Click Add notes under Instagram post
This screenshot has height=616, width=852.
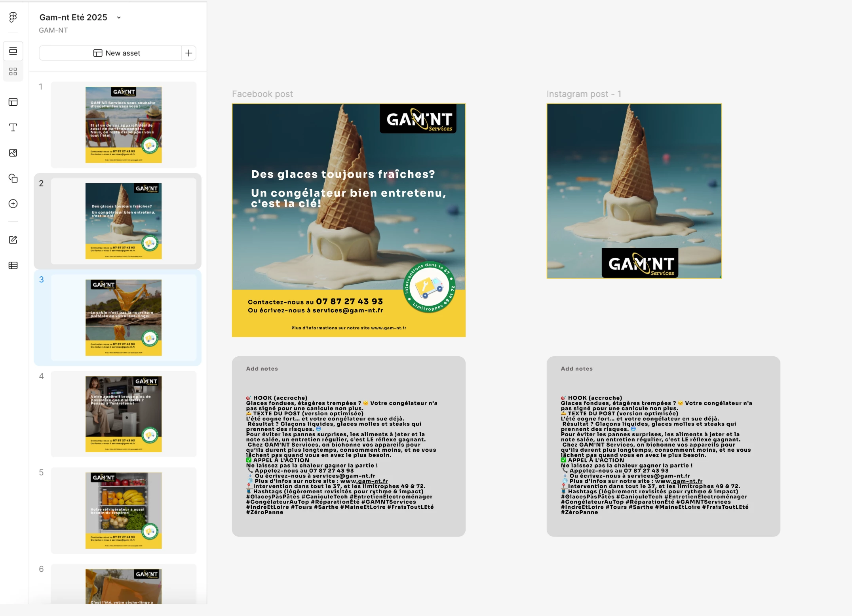click(x=576, y=369)
